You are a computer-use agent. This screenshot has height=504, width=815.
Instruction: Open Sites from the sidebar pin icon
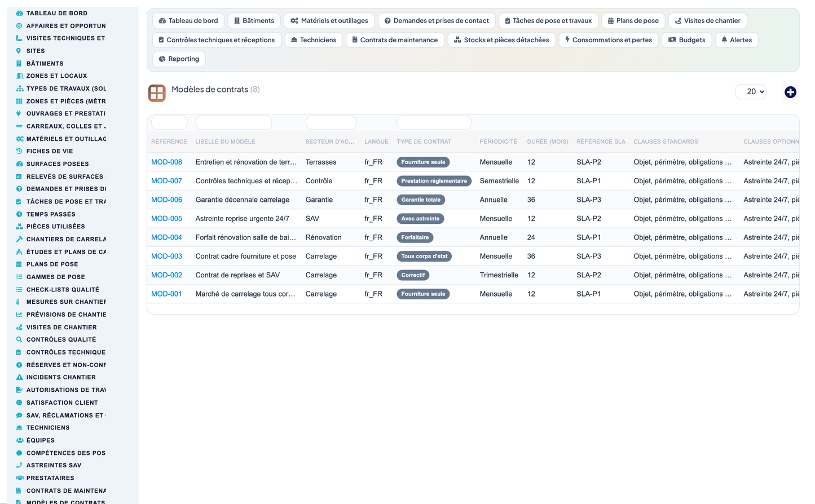tap(19, 51)
